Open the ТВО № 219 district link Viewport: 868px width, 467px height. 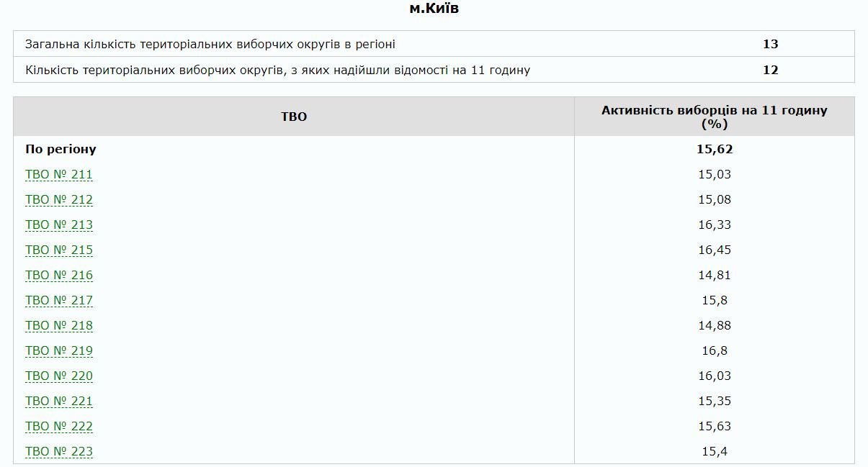pos(60,350)
